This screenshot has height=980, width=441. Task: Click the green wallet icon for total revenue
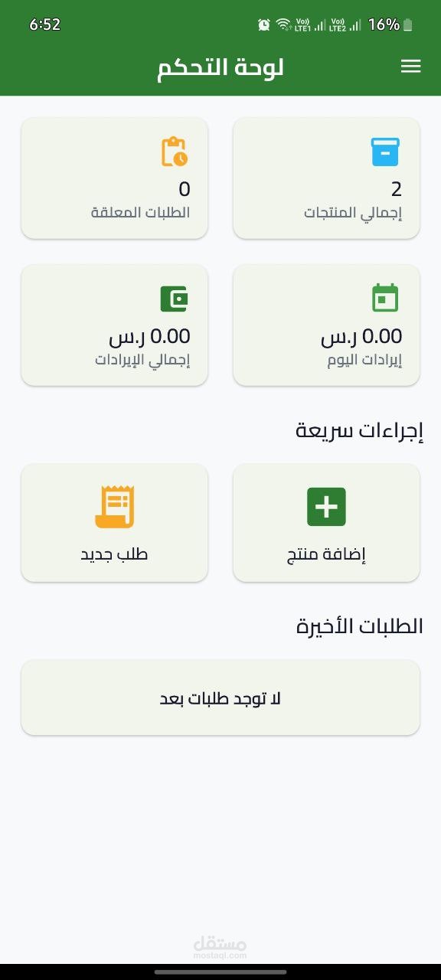click(173, 299)
